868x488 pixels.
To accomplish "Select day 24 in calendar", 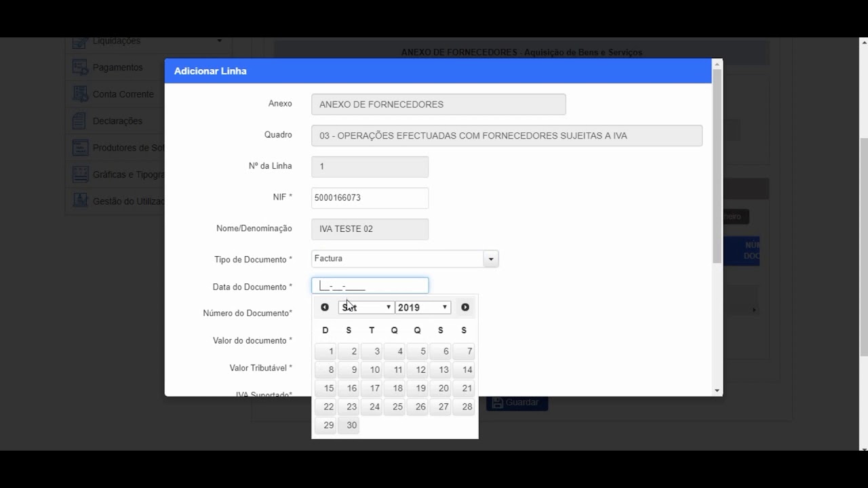I will pos(372,407).
